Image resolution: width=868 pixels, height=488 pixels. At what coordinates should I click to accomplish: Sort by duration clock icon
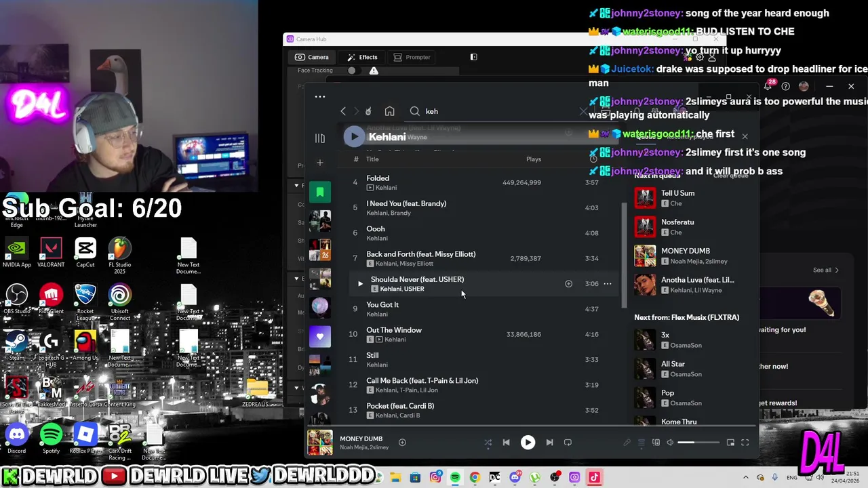pyautogui.click(x=593, y=159)
